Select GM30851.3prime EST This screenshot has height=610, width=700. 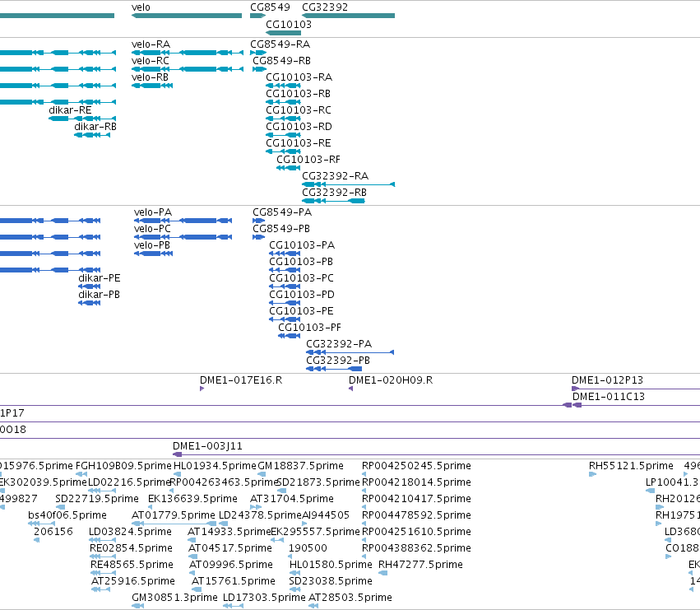[174, 598]
